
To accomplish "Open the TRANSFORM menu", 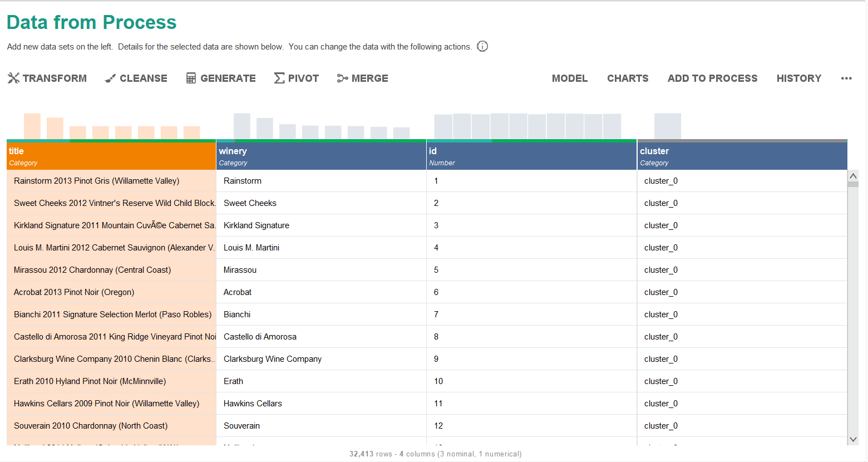I will click(x=47, y=78).
